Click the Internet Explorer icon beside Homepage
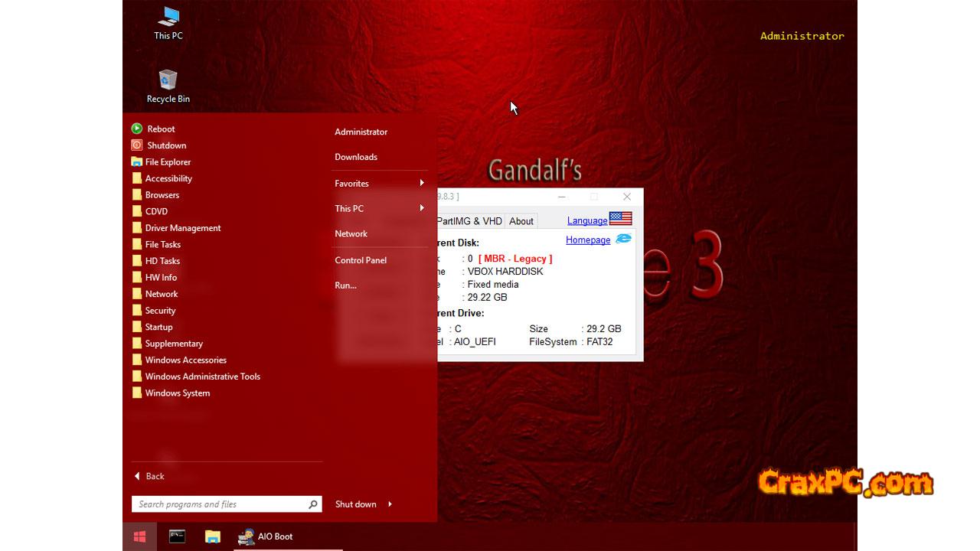Screen dimensions: 980x551 (x=624, y=239)
